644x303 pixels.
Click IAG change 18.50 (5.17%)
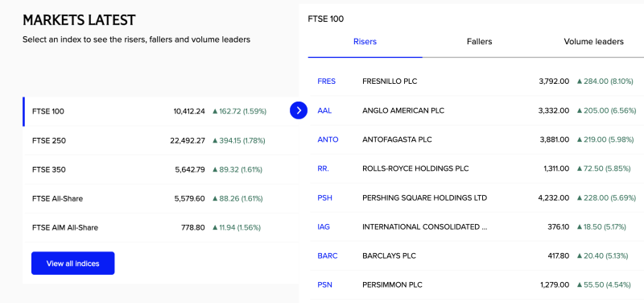tap(601, 227)
